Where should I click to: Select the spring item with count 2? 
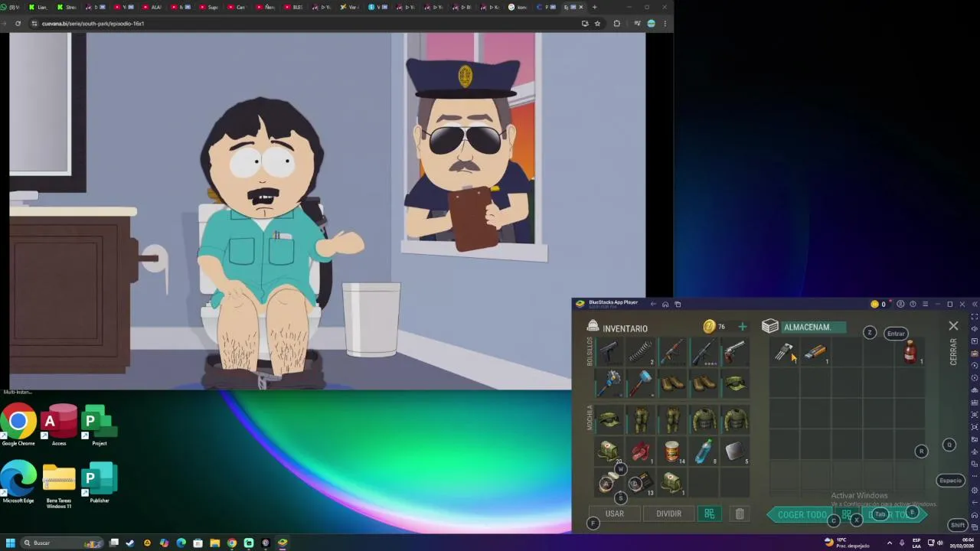641,352
